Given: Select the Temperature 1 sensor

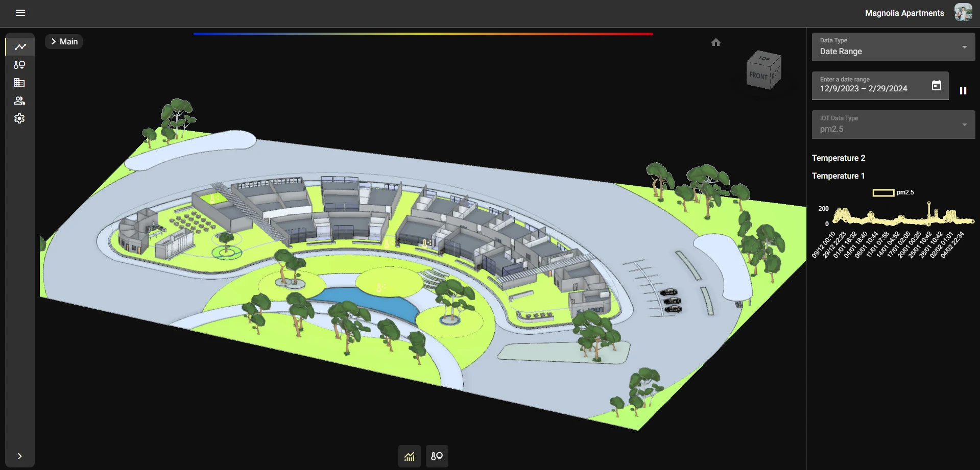Looking at the screenshot, I should point(838,176).
